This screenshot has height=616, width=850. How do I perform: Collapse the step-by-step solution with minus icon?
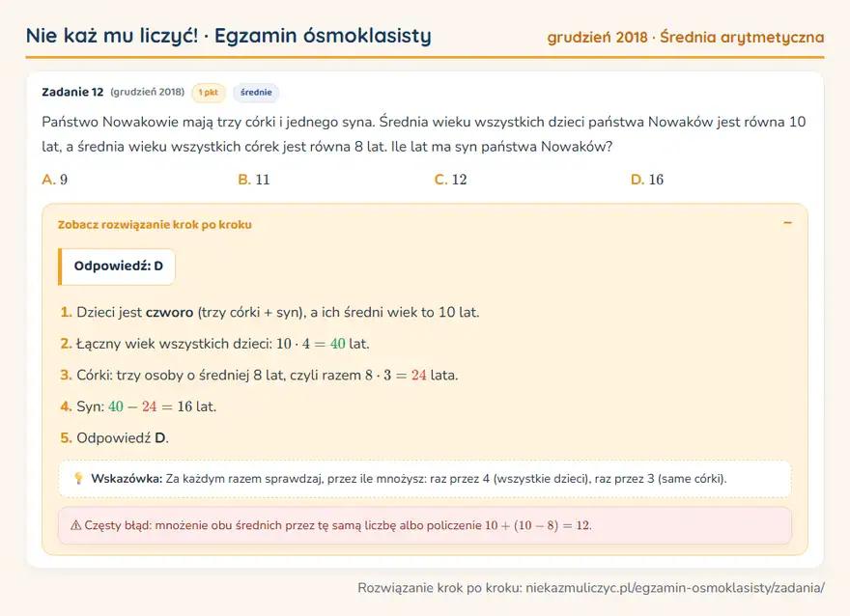coord(787,223)
